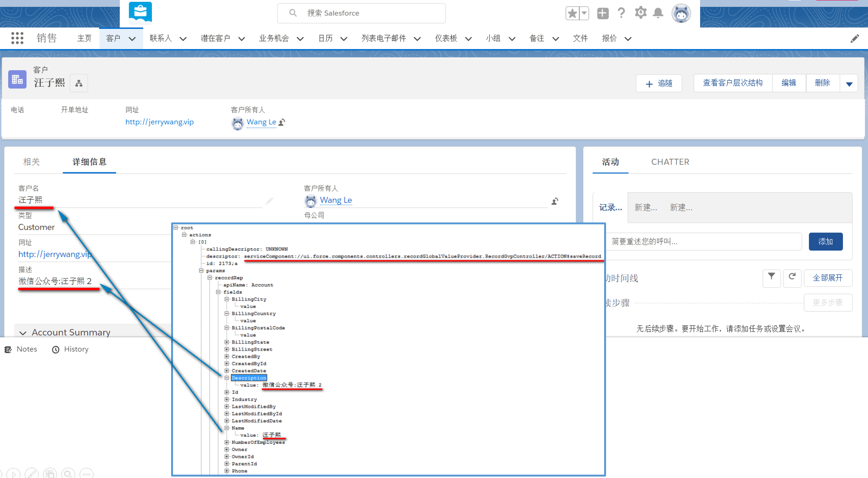
Task: Expand the 报价 dropdown chevron
Action: (x=628, y=39)
